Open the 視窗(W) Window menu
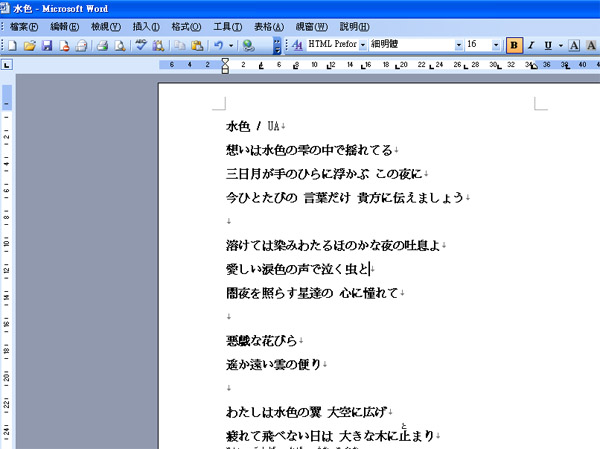600x449 pixels. coord(311,27)
